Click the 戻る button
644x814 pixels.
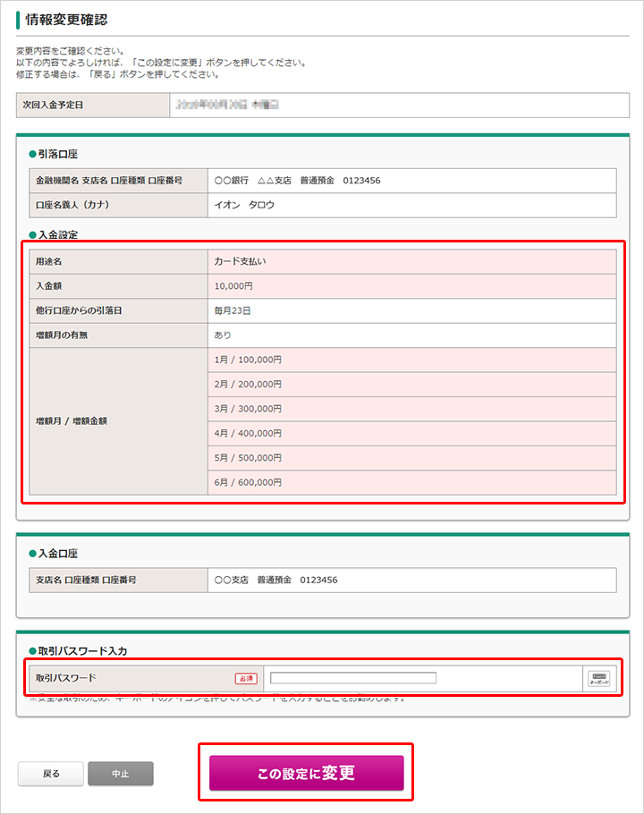coord(51,774)
